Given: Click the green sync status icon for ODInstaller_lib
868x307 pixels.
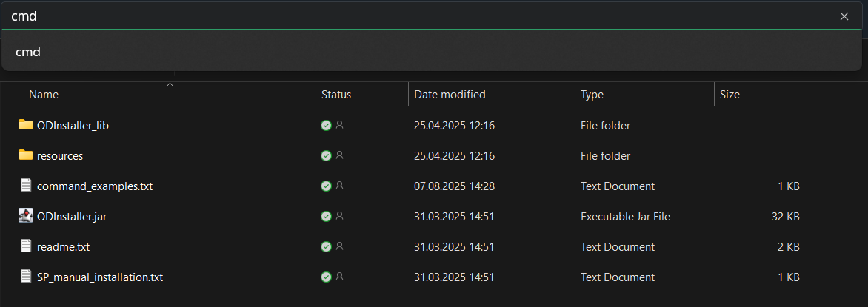Looking at the screenshot, I should [x=326, y=126].
